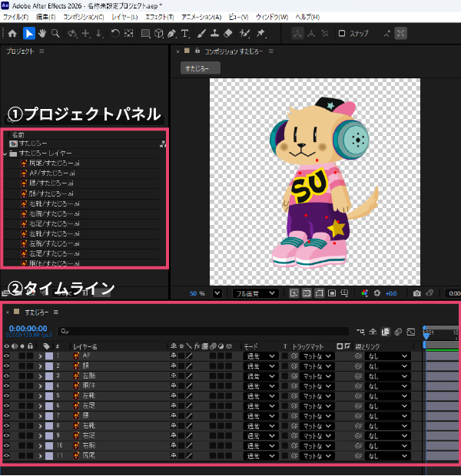This screenshot has width=461, height=476.
Task: Select the Clone Stamp tool
Action: pyautogui.click(x=215, y=33)
